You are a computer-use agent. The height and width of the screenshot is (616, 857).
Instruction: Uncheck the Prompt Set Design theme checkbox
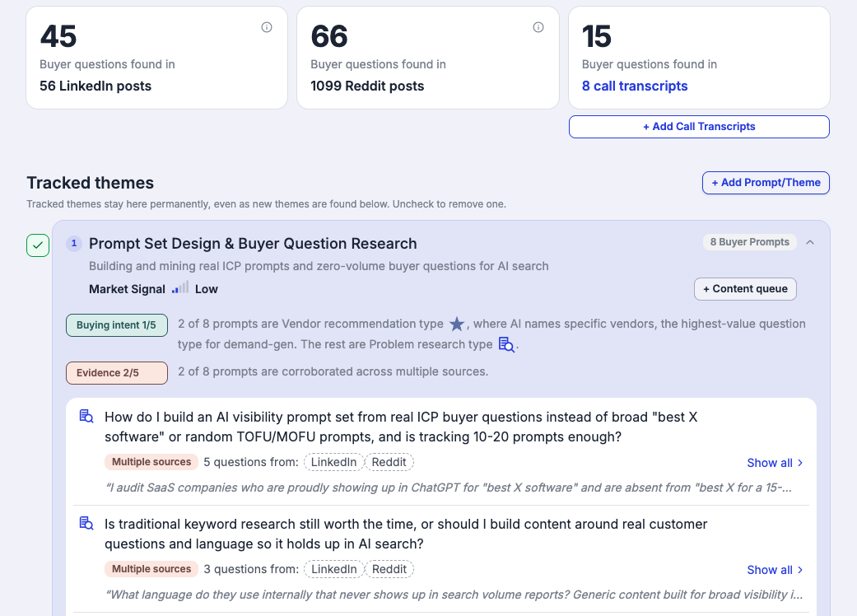click(38, 245)
